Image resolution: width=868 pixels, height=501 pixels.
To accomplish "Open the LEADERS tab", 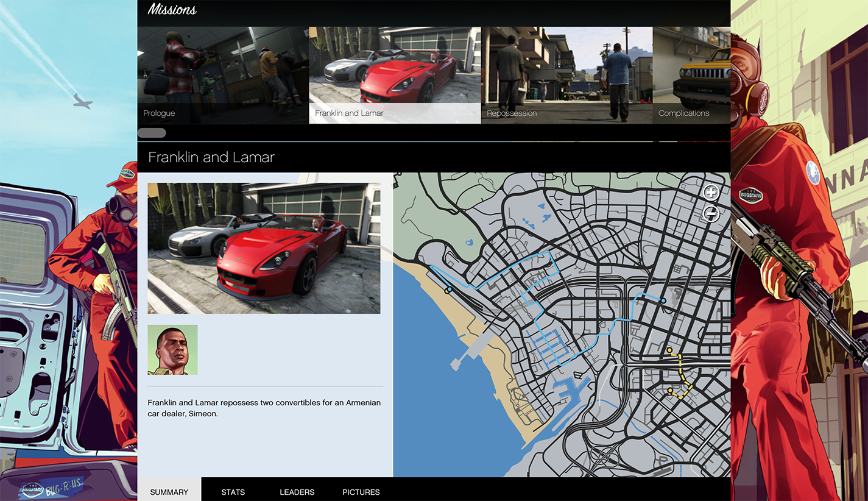I will point(297,491).
